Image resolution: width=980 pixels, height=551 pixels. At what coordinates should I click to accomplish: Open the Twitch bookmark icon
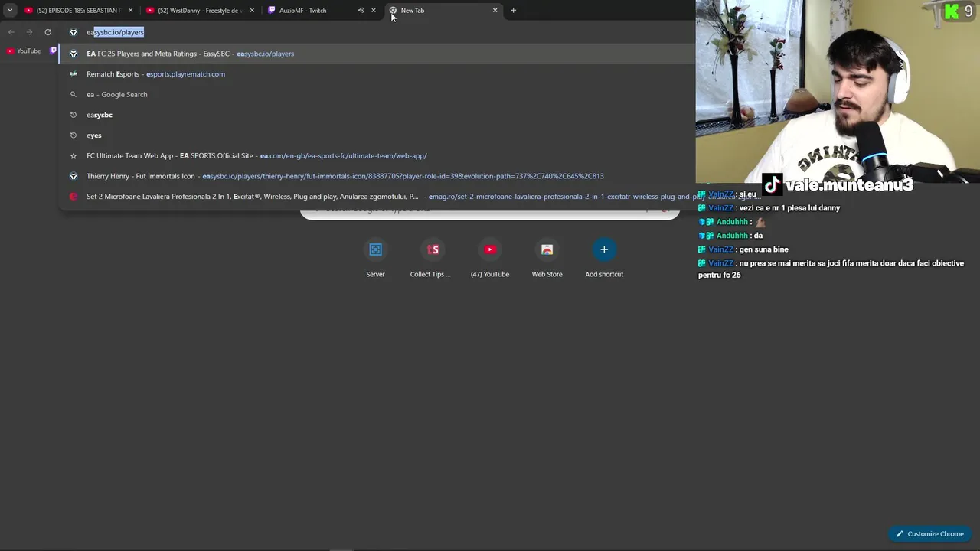54,51
